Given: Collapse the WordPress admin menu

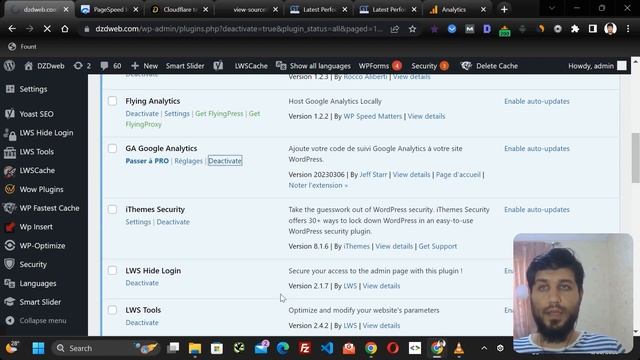Looking at the screenshot, I should 36,320.
